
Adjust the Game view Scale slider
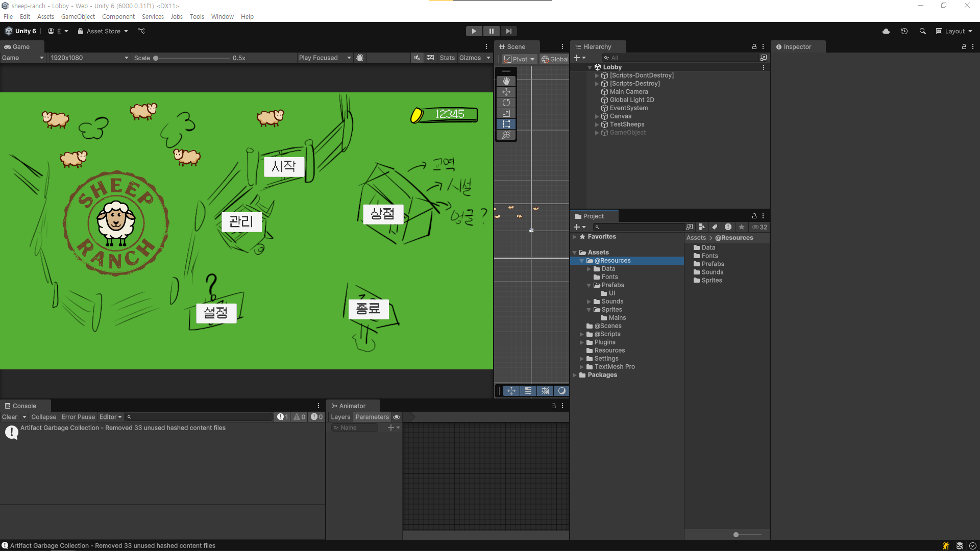coord(156,58)
